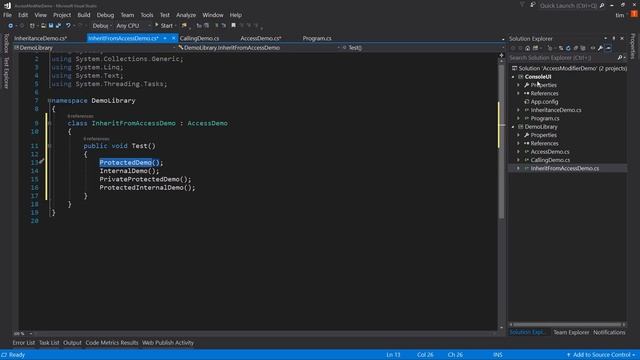The width and height of the screenshot is (640, 360).
Task: Select App.config in Solution Explorer
Action: (x=544, y=102)
